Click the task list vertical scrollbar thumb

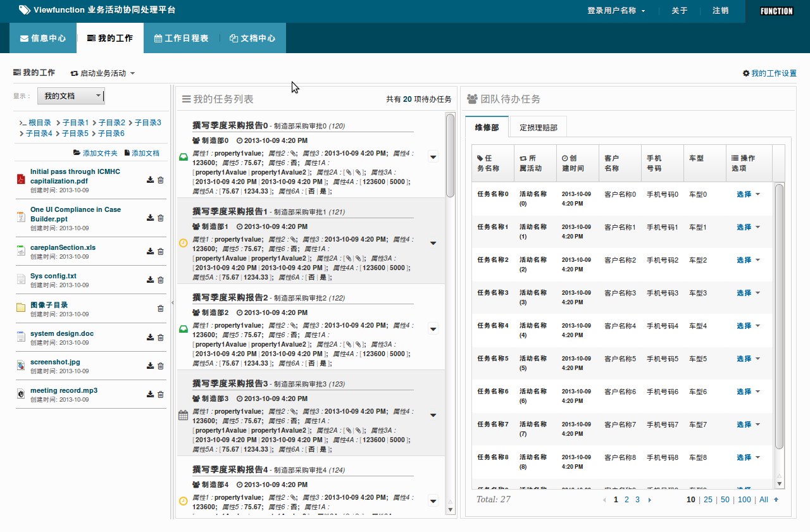coord(450,156)
